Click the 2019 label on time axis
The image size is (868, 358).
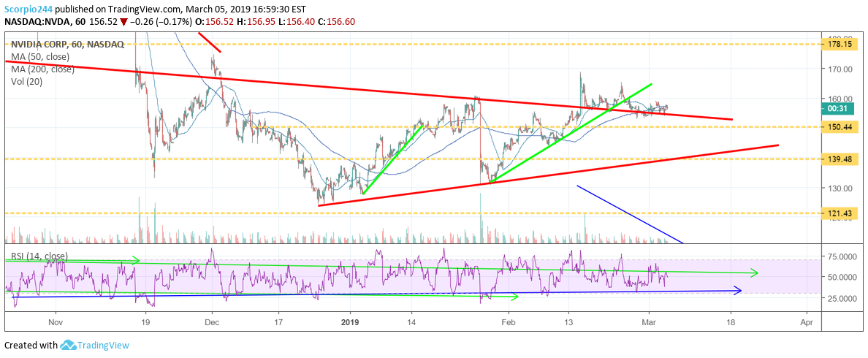349,321
